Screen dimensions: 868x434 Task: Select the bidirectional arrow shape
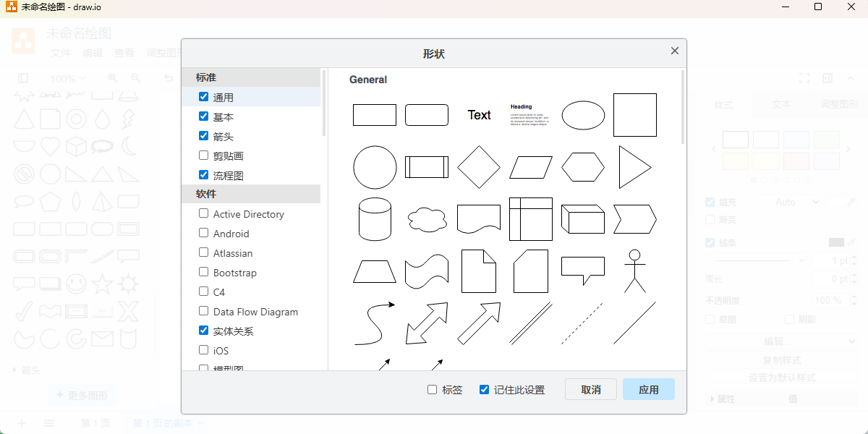point(427,323)
